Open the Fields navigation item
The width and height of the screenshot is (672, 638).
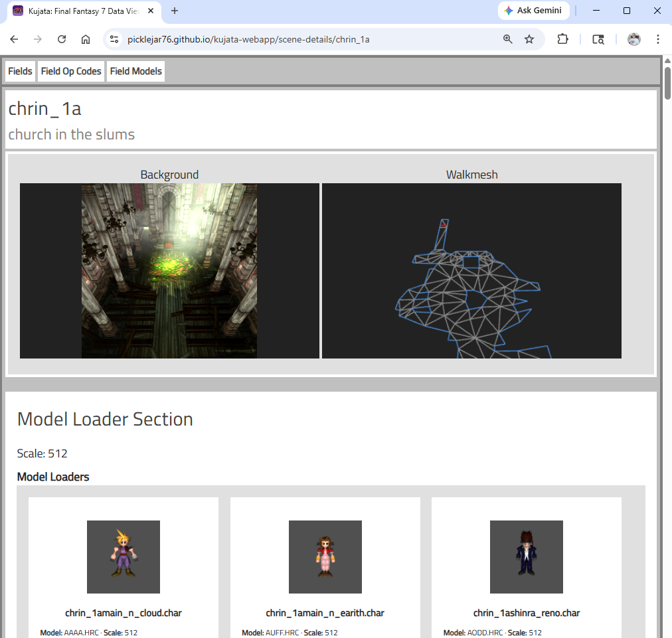(20, 71)
